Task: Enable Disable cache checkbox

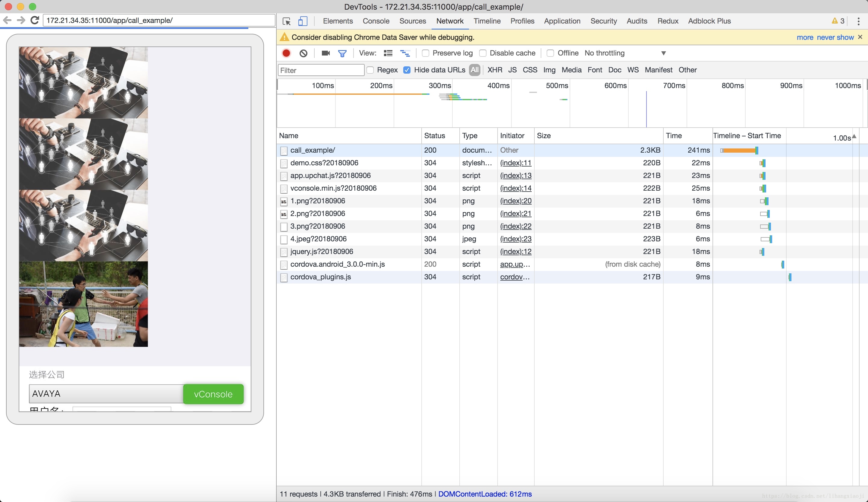Action: (483, 53)
